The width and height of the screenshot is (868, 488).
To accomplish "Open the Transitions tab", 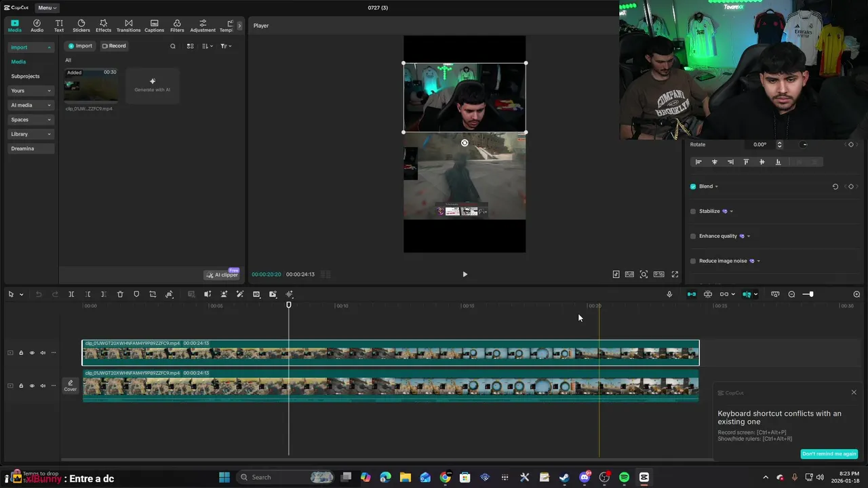I will [128, 26].
